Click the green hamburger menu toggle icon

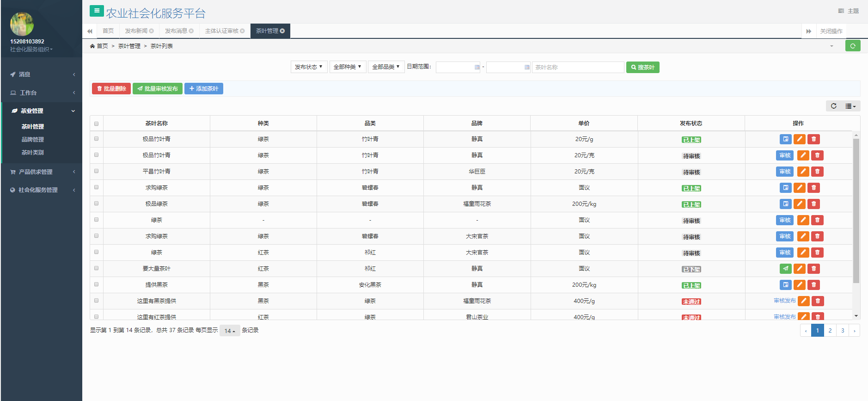pyautogui.click(x=97, y=11)
